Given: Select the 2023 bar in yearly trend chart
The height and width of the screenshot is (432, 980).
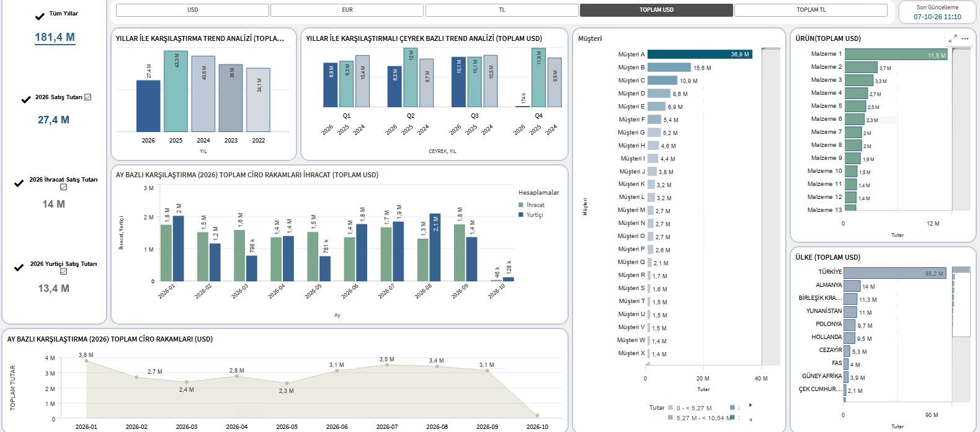Looking at the screenshot, I should tap(231, 98).
